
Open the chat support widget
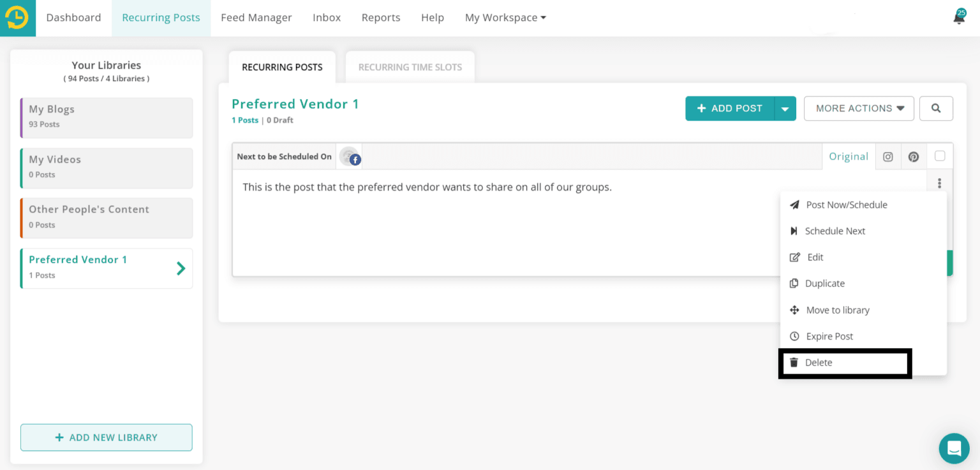pyautogui.click(x=954, y=448)
